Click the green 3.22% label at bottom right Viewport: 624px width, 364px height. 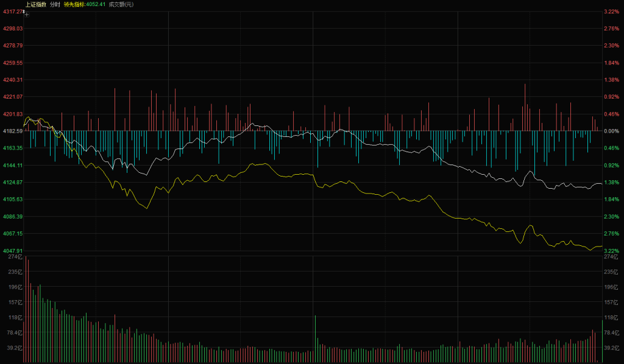[x=611, y=250]
